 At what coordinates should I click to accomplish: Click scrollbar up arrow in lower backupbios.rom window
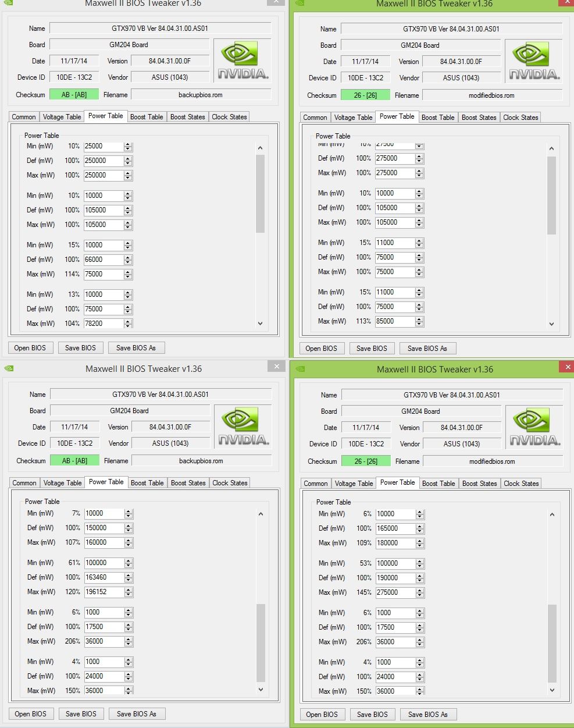[261, 514]
